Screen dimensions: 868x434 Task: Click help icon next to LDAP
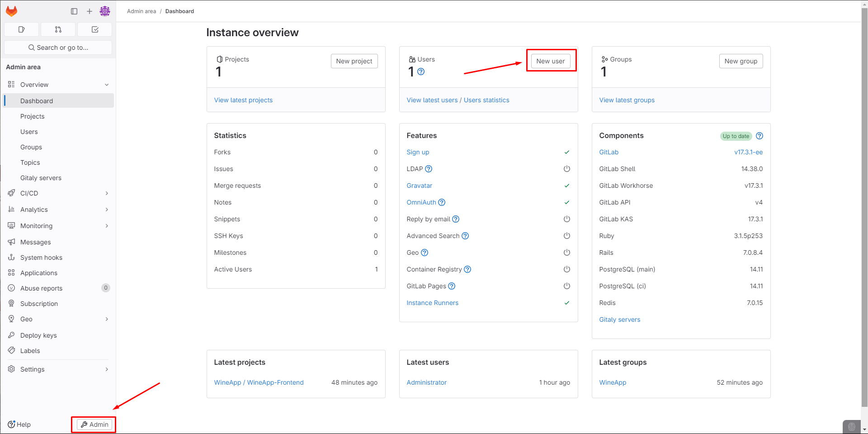pos(429,169)
